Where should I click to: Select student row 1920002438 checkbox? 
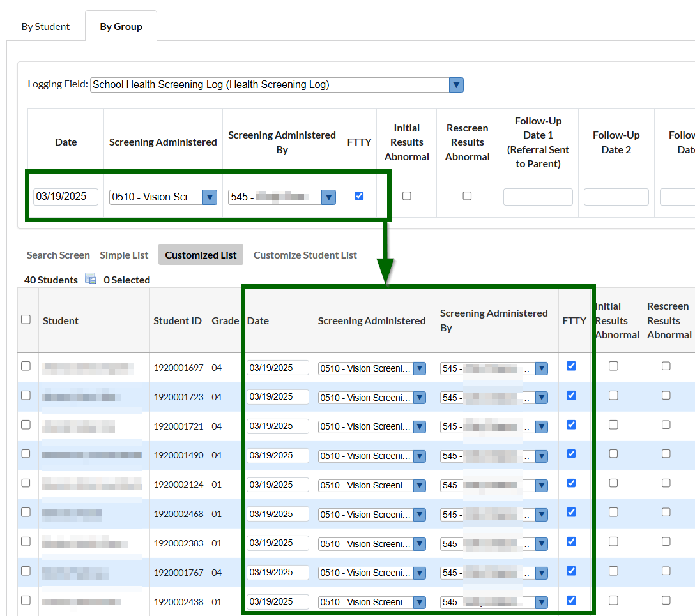(26, 600)
